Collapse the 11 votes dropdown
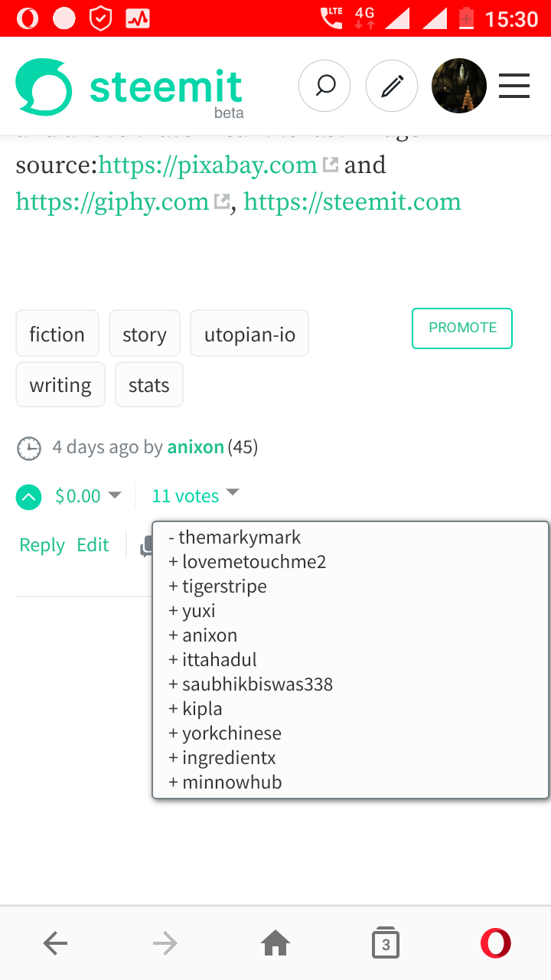Image resolution: width=551 pixels, height=980 pixels. tap(196, 496)
